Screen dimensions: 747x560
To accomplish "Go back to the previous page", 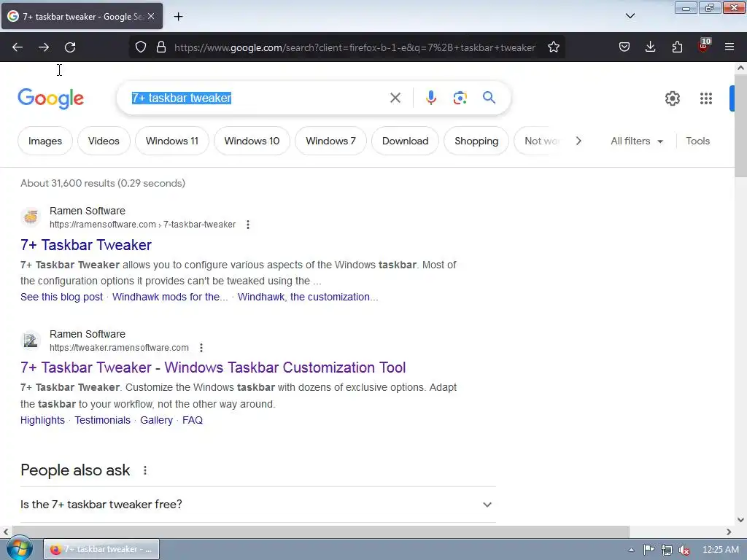I will click(x=18, y=47).
